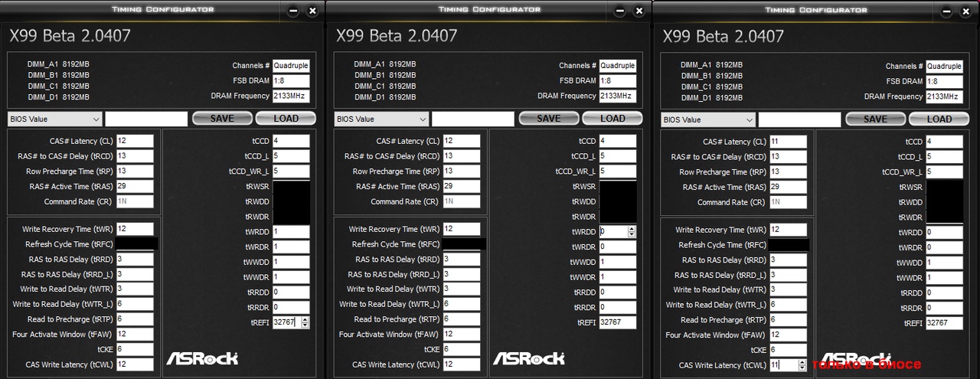Click CAS Write Latency field in right window

point(788,365)
